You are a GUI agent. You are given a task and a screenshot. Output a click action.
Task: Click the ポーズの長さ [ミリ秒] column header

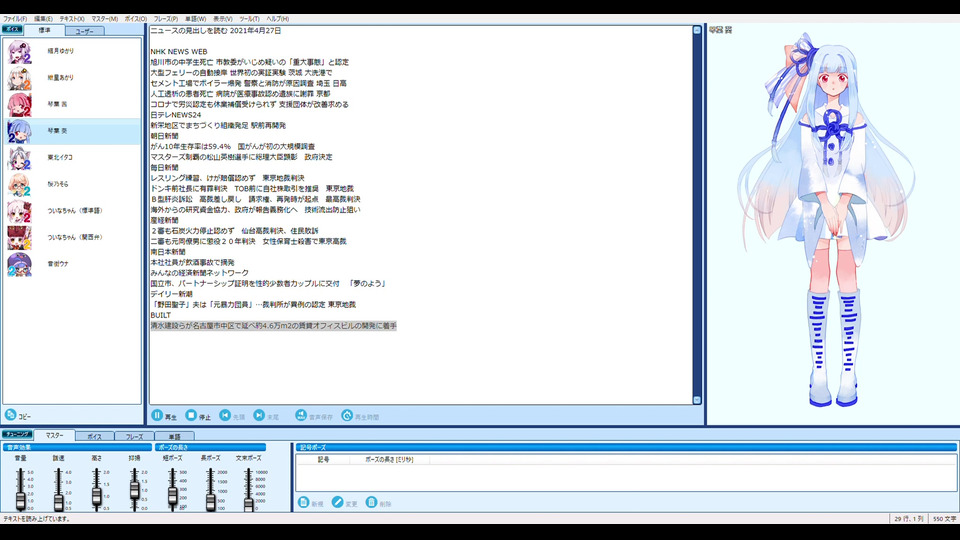tap(389, 459)
